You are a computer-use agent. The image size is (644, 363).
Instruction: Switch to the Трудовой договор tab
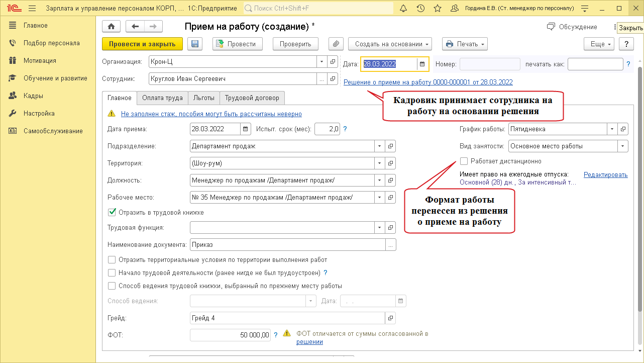[252, 98]
